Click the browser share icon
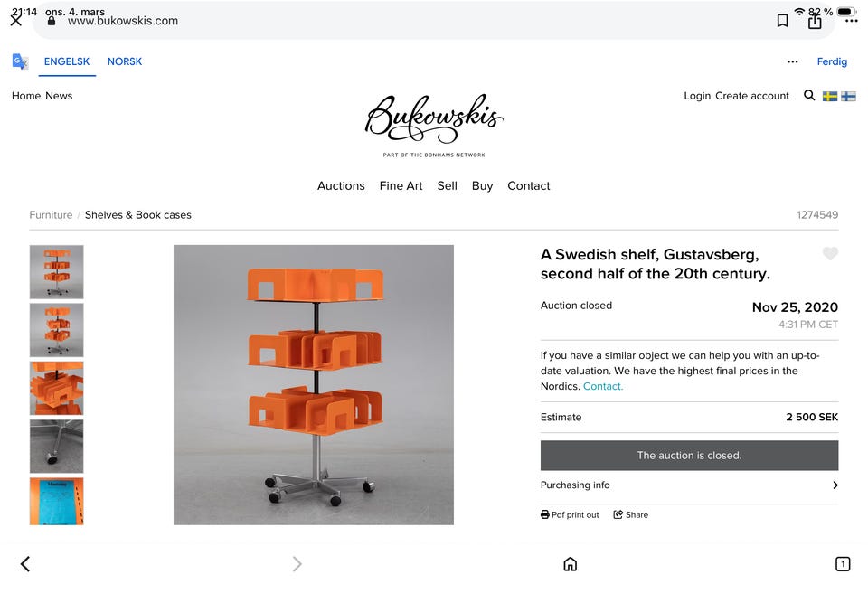Screen dimensions: 868x603 coord(813,19)
